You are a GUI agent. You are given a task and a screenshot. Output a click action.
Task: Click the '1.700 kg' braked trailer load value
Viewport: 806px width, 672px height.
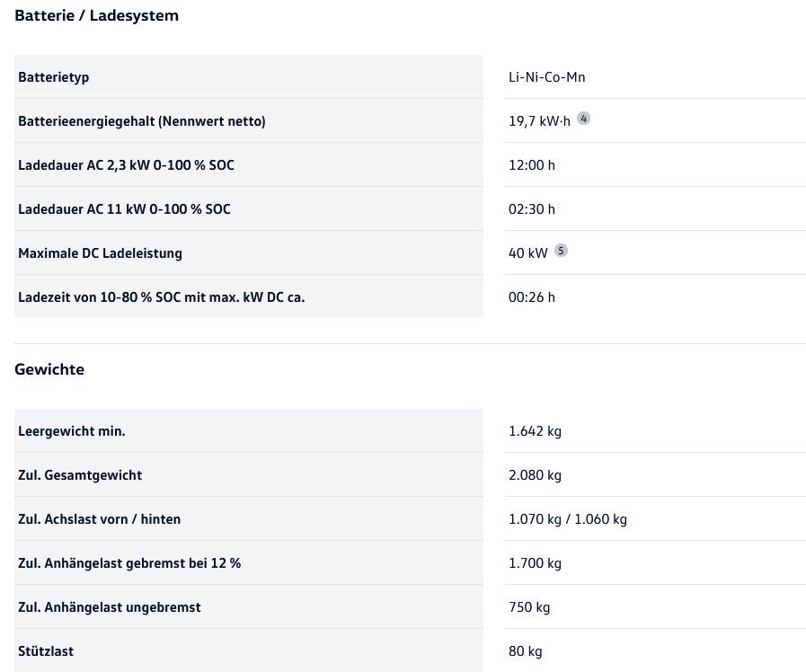point(535,563)
